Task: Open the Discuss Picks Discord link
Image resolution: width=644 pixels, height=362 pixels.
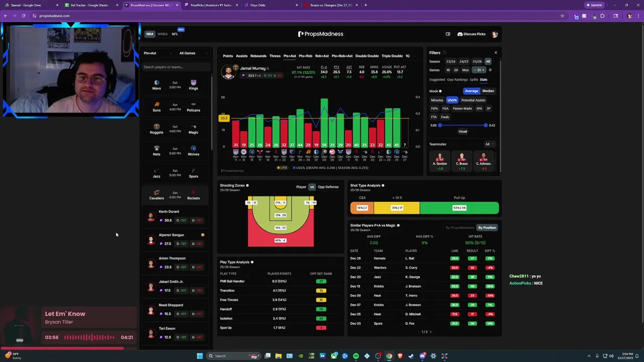Action: (x=471, y=34)
